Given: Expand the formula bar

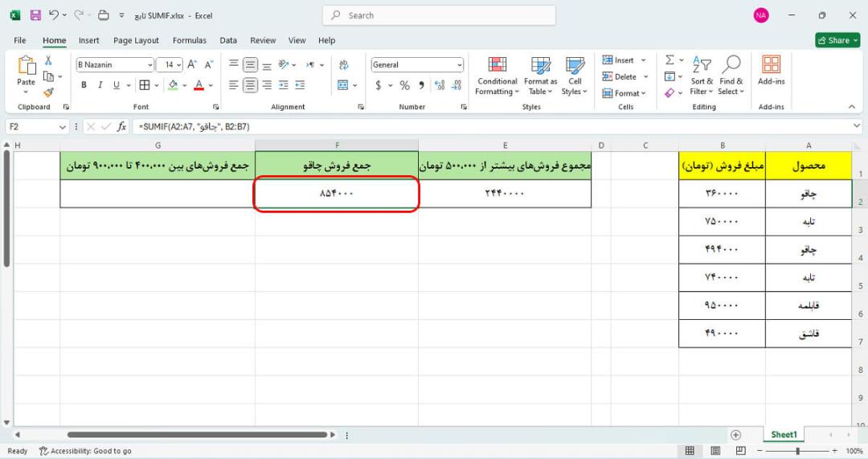Looking at the screenshot, I should coord(857,127).
